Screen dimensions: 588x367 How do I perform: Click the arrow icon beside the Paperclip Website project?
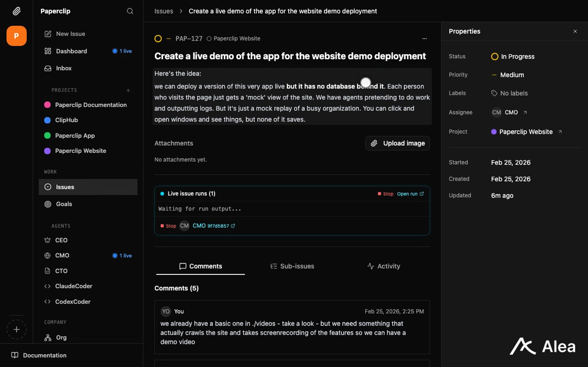(560, 132)
